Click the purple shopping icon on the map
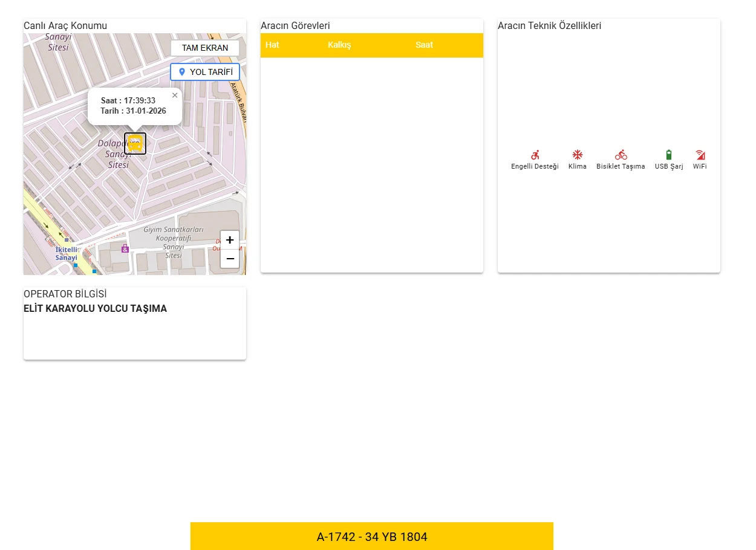Viewport: 756px width, 550px height. click(125, 248)
